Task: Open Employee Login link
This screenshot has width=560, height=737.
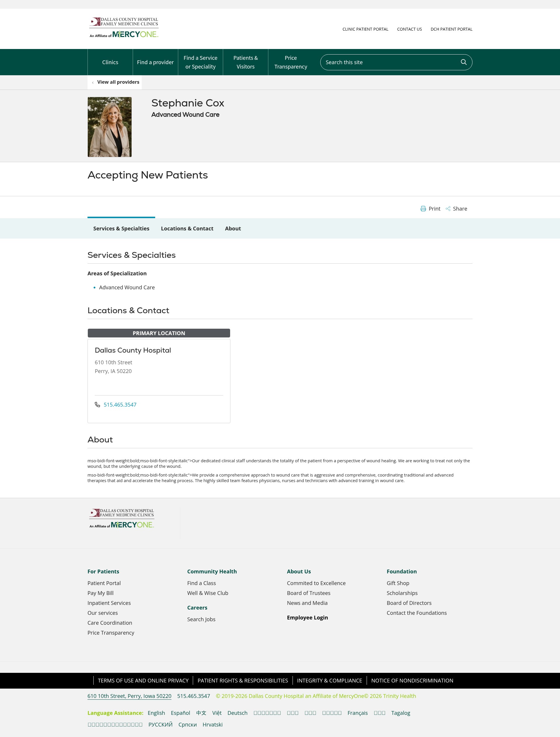Action: (307, 618)
